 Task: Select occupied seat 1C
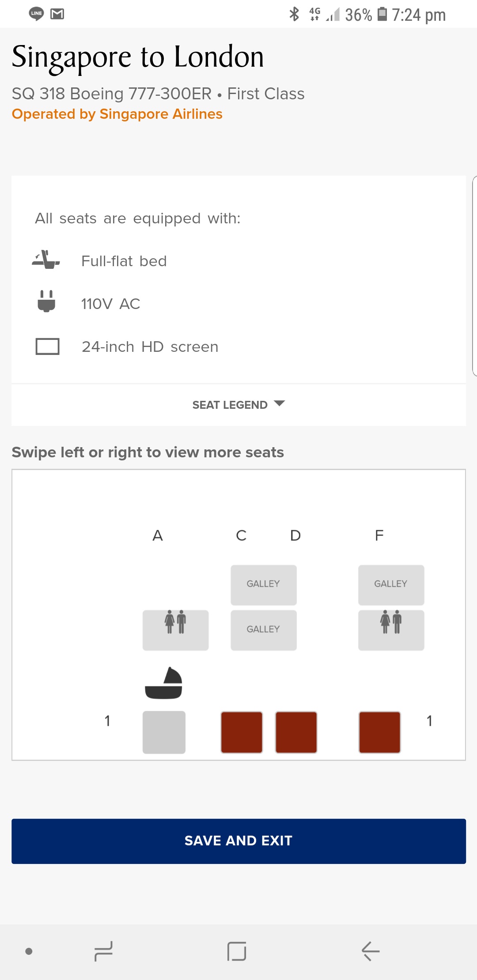(242, 732)
